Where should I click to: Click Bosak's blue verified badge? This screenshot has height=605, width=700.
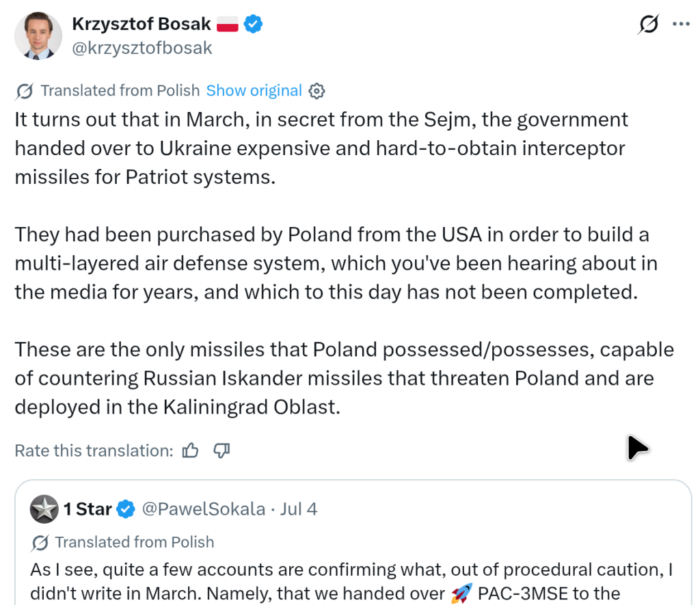click(x=253, y=24)
